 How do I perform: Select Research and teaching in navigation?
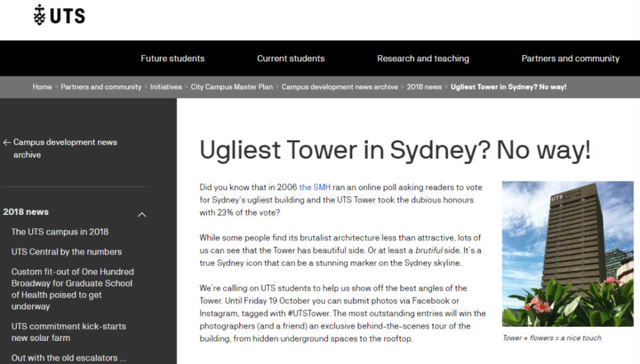click(423, 58)
